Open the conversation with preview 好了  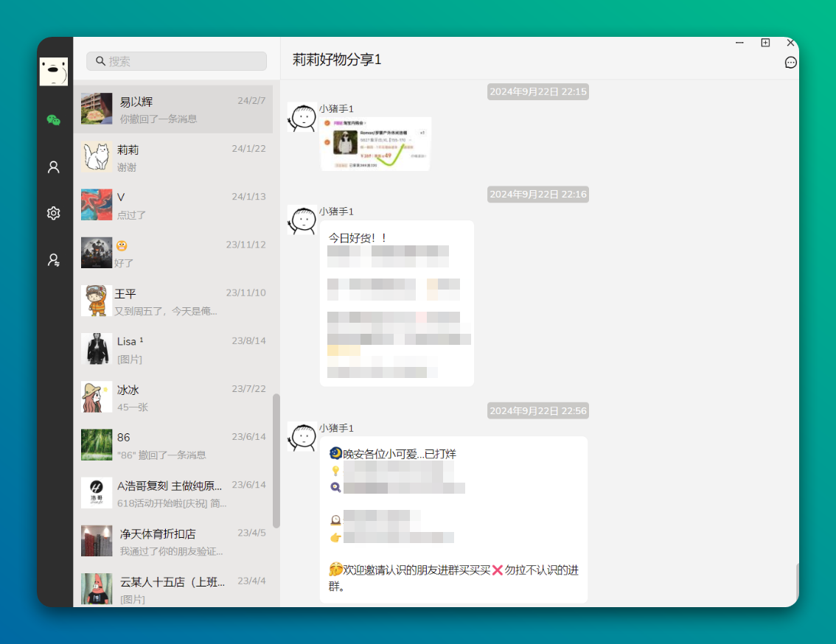point(173,253)
